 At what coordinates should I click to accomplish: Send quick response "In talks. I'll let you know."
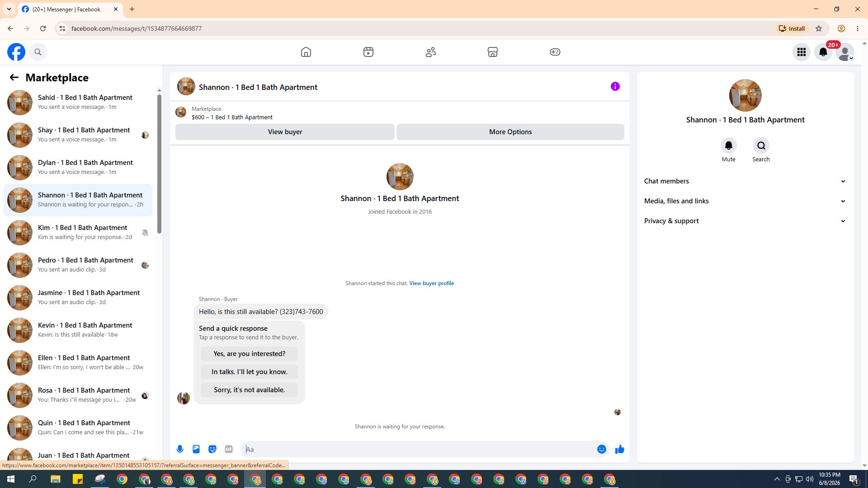(249, 372)
